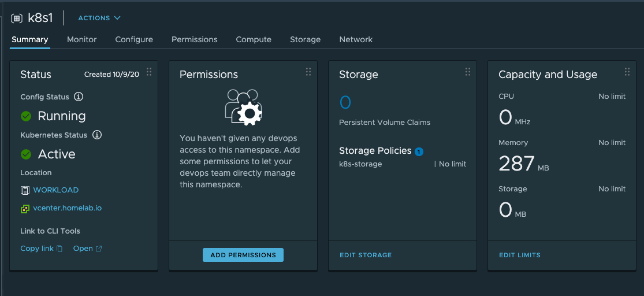This screenshot has width=644, height=296.
Task: Switch to the Monitor tab
Action: point(82,39)
